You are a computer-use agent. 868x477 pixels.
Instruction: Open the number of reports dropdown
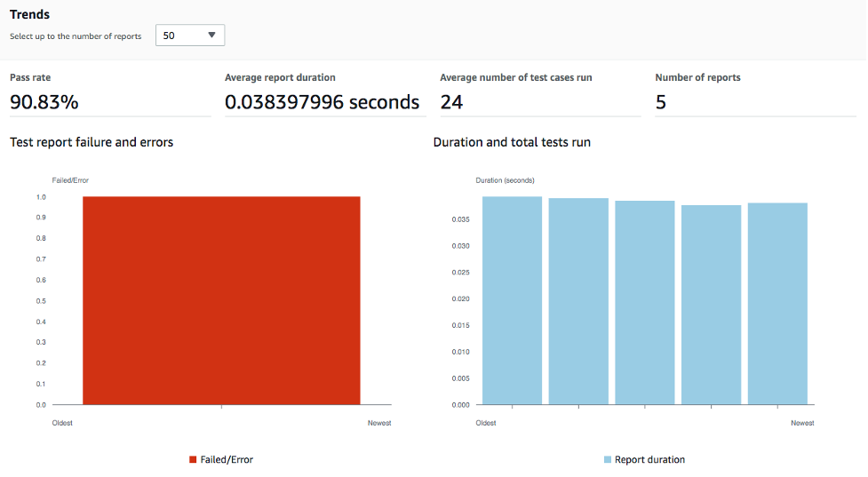(x=190, y=36)
